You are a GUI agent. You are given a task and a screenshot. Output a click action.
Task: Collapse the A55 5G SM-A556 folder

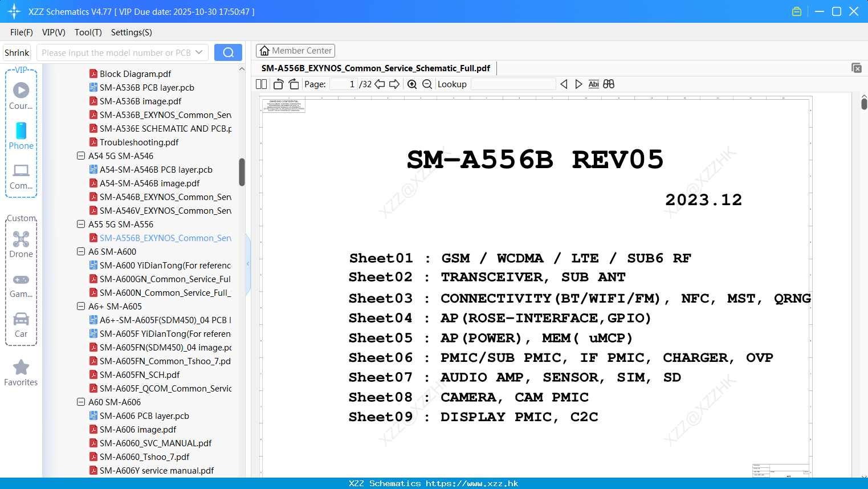point(81,224)
